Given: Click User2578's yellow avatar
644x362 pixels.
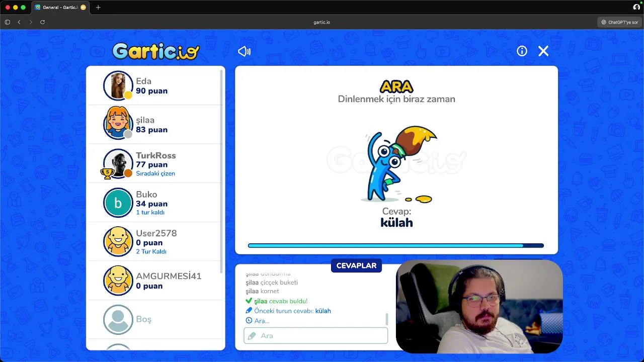Looking at the screenshot, I should point(118,241).
